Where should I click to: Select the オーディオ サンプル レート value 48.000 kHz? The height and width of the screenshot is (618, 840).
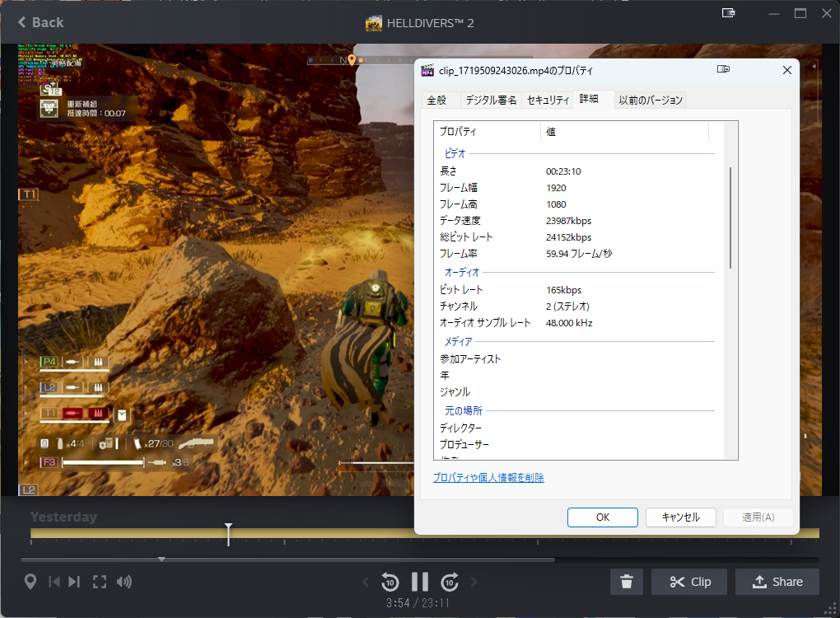click(x=569, y=323)
